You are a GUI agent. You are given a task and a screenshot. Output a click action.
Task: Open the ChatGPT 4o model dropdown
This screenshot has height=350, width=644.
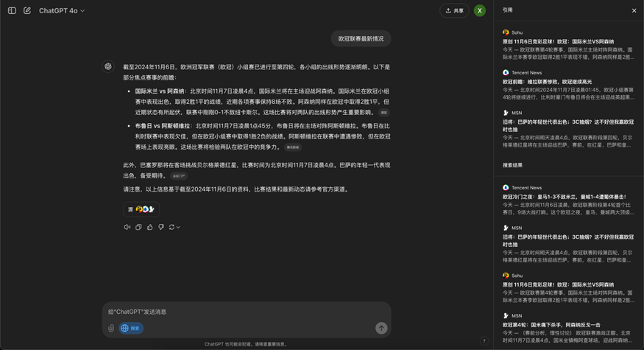pyautogui.click(x=62, y=11)
